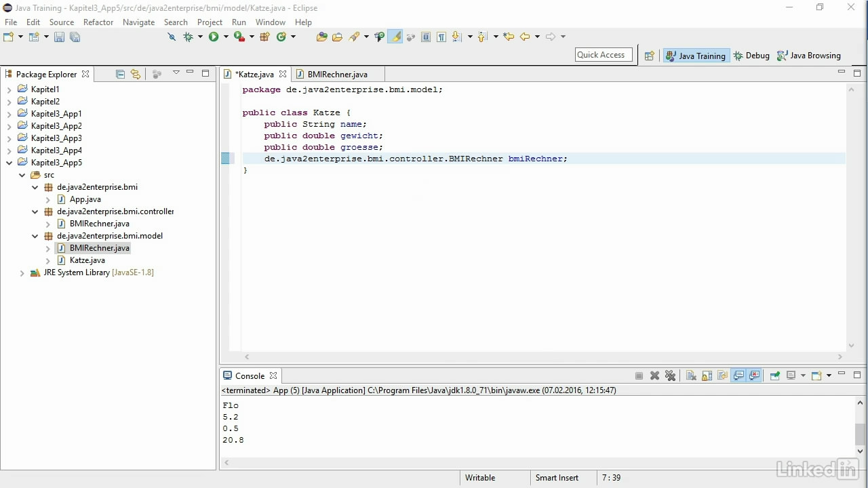Toggle Show Console on standard output change
The width and height of the screenshot is (868, 488).
pos(738,375)
